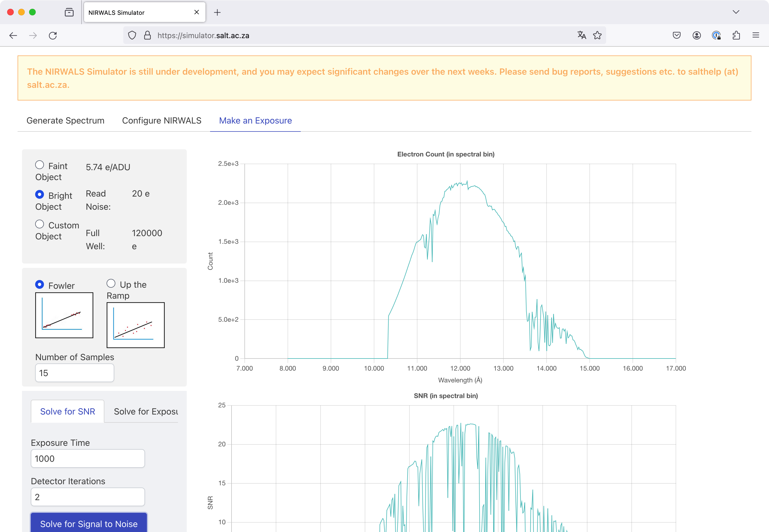Open the translate page icon
Image resolution: width=769 pixels, height=532 pixels.
pyautogui.click(x=582, y=35)
